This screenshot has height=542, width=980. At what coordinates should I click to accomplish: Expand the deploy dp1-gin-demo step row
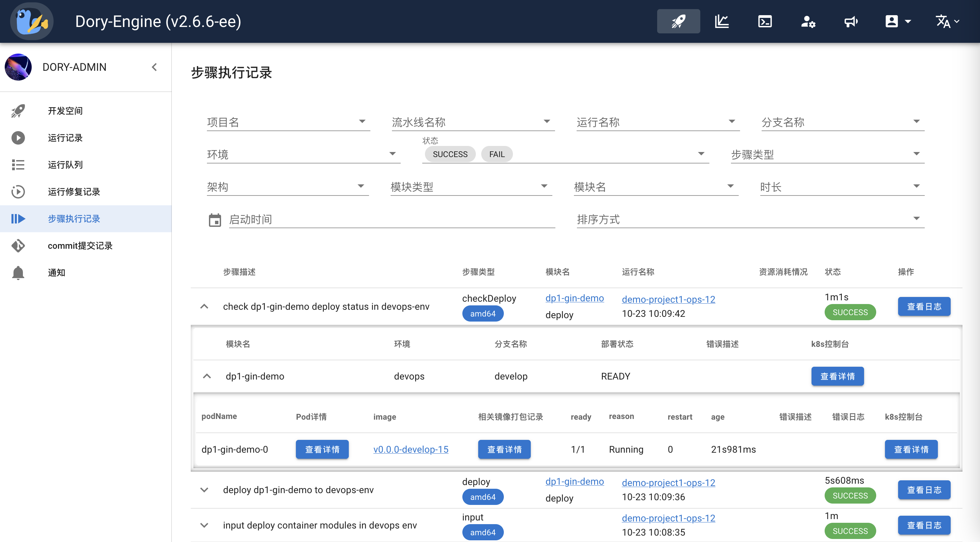(204, 490)
